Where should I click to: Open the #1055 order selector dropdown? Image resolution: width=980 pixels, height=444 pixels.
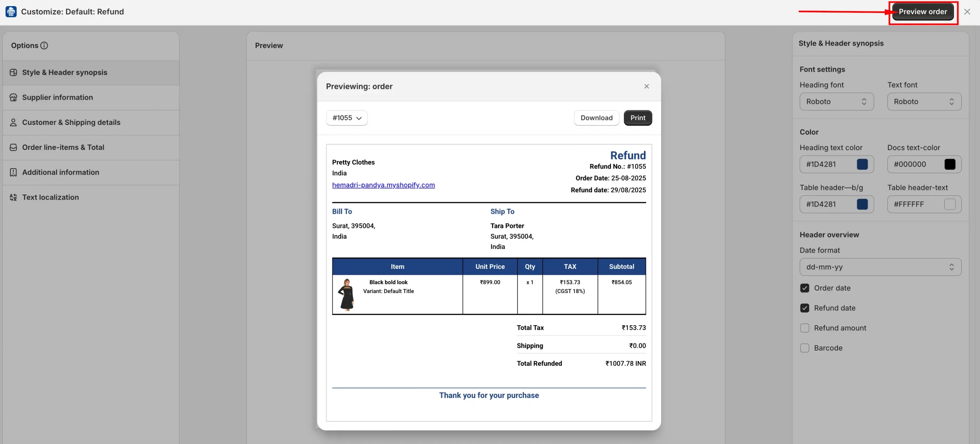tap(347, 118)
